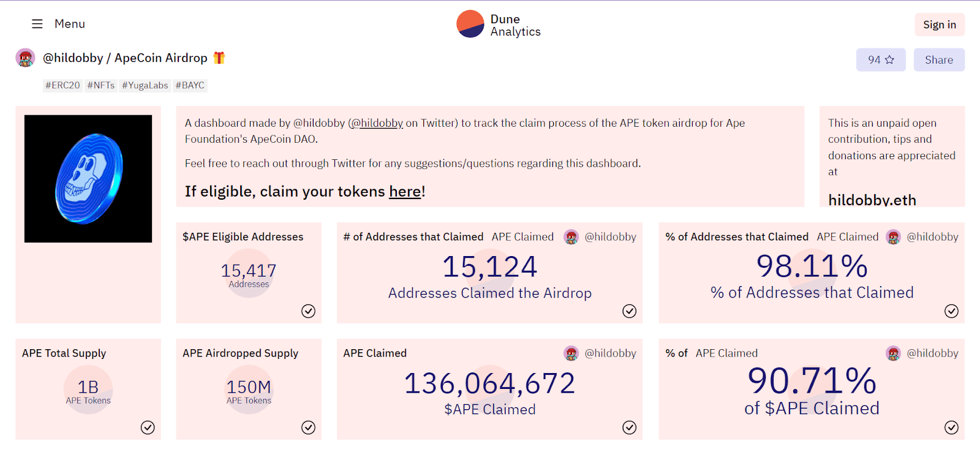Image resolution: width=980 pixels, height=449 pixels.
Task: Click checkmark icon on 136,064,672 $APE Claimed card
Action: point(629,428)
